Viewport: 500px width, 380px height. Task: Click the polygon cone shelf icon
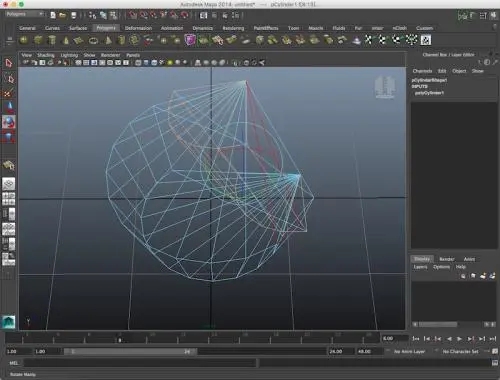point(66,40)
